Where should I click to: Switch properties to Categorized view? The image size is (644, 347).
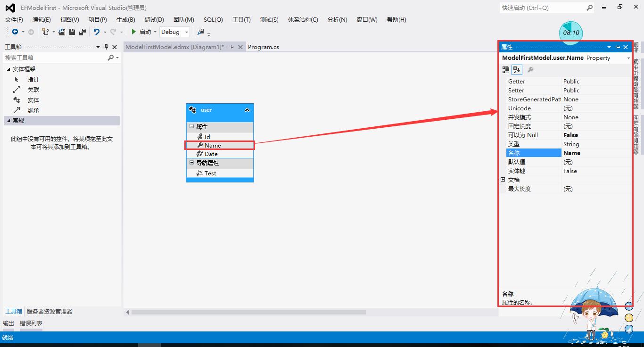tap(506, 70)
